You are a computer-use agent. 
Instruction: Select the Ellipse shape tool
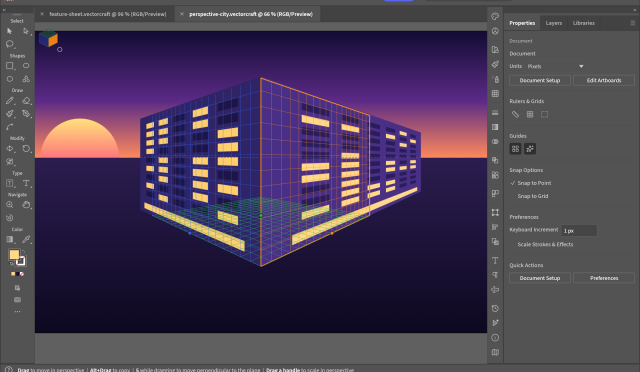(x=26, y=66)
